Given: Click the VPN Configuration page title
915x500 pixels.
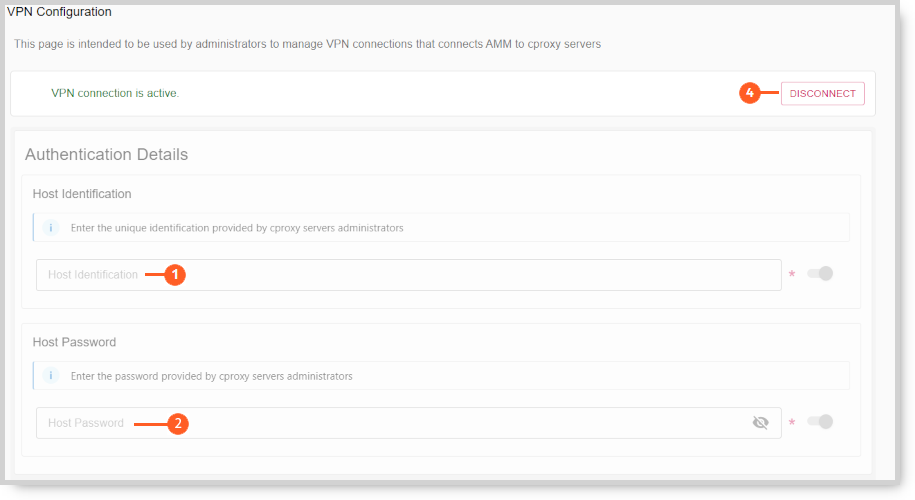Looking at the screenshot, I should (x=59, y=12).
